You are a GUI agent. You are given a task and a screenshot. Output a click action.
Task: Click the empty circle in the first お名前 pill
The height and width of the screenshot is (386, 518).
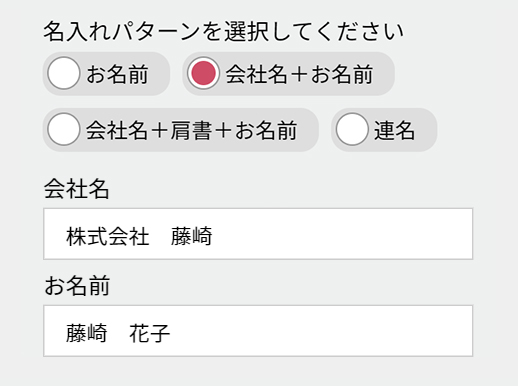tap(64, 73)
